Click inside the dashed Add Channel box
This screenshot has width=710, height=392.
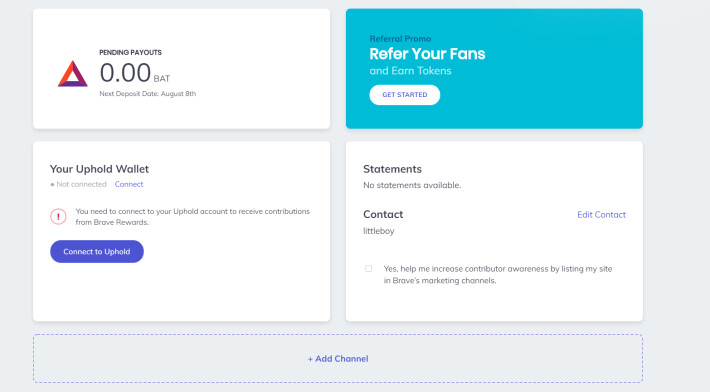pyautogui.click(x=338, y=359)
